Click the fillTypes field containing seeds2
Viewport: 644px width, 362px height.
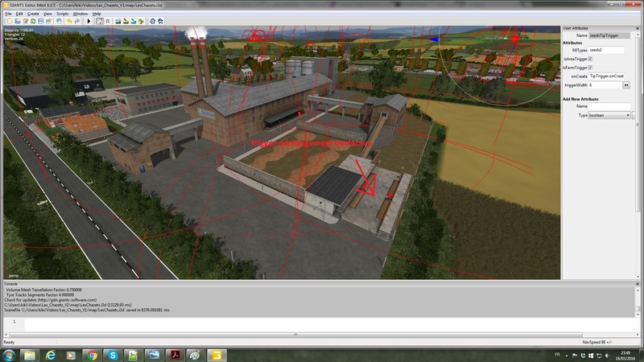pos(606,50)
